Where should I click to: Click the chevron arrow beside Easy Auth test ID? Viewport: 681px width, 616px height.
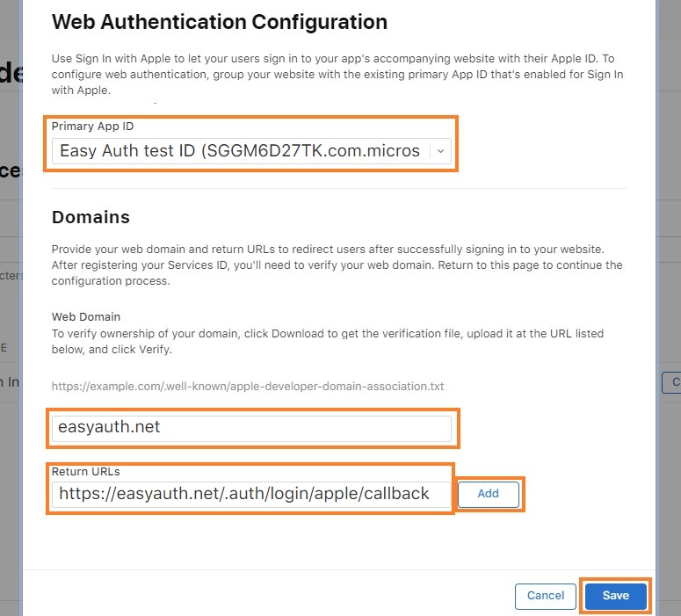[x=440, y=151]
